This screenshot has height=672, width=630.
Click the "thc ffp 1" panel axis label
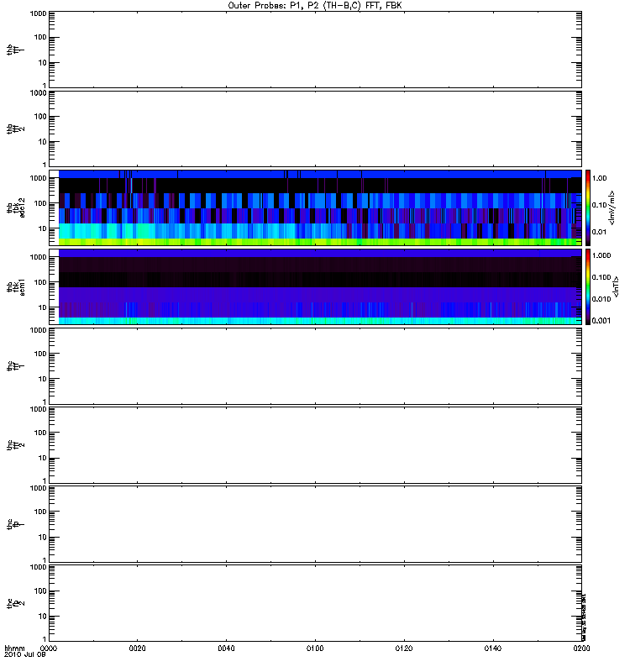(15, 524)
